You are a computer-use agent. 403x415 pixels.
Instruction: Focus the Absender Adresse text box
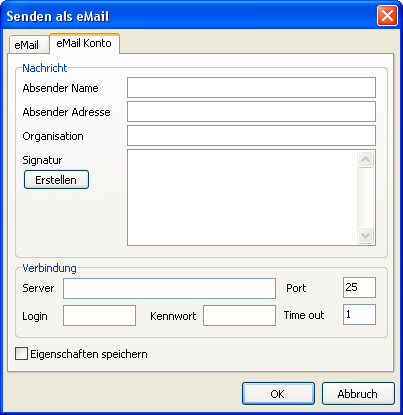(x=251, y=112)
